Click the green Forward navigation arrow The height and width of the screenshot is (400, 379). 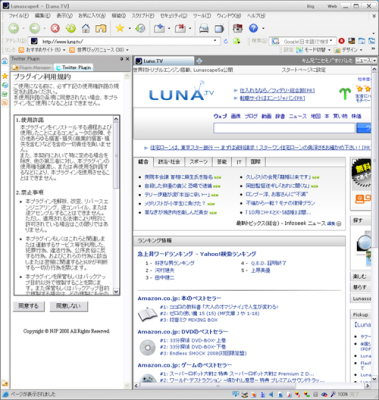[35, 29]
